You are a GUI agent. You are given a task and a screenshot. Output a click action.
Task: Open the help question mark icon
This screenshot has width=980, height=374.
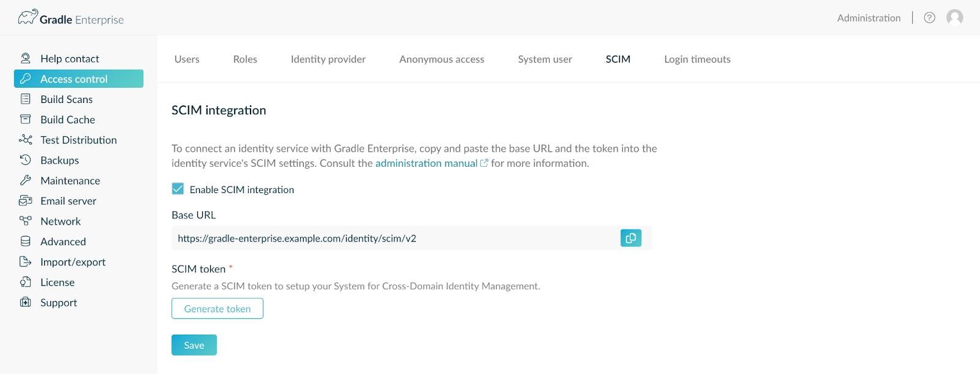[x=929, y=18]
